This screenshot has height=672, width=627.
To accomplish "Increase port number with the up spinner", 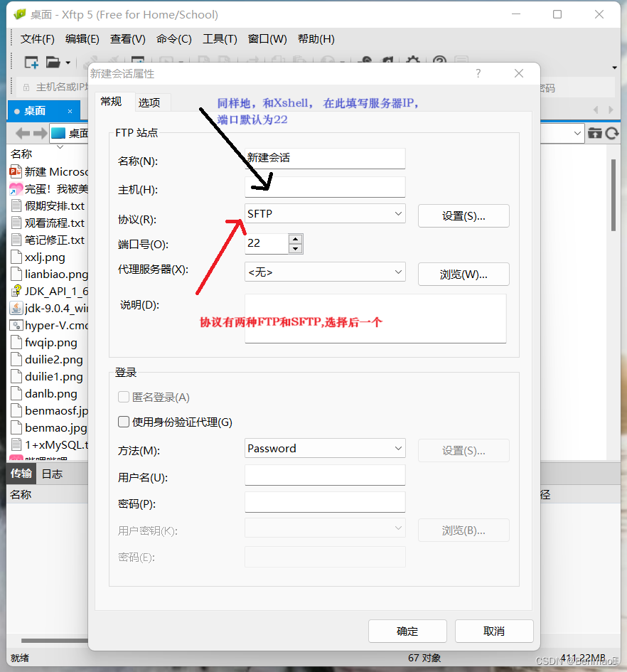I will pos(295,239).
